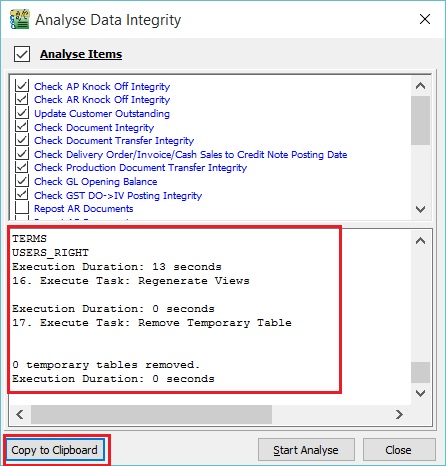The height and width of the screenshot is (466, 446).
Task: Click the log pane horizontal scrollbar thumb
Action: [x=151, y=414]
